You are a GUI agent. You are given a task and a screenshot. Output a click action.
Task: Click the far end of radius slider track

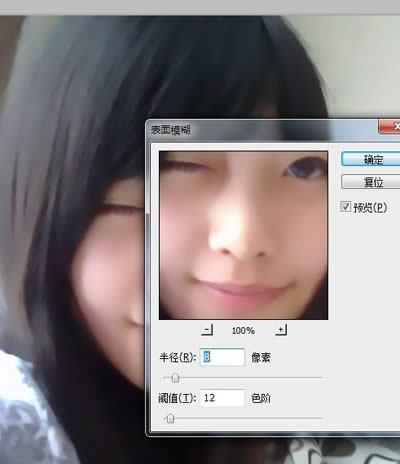[320, 378]
